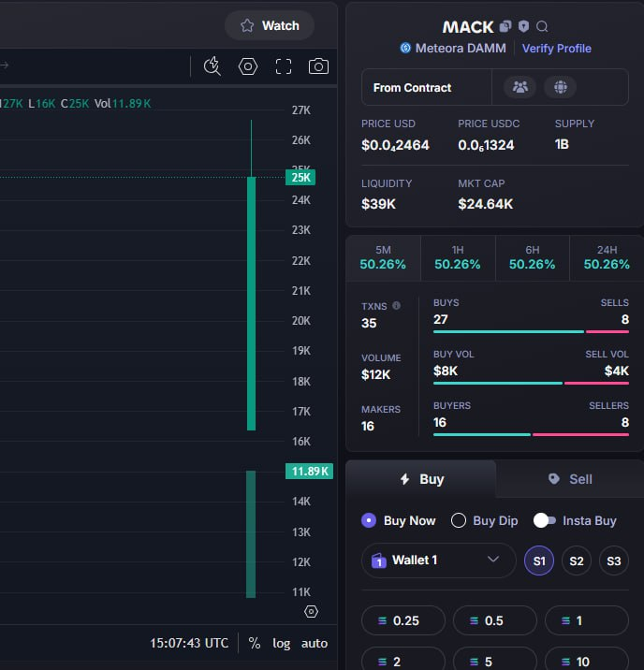Select the 5M timeframe tab

pos(383,258)
